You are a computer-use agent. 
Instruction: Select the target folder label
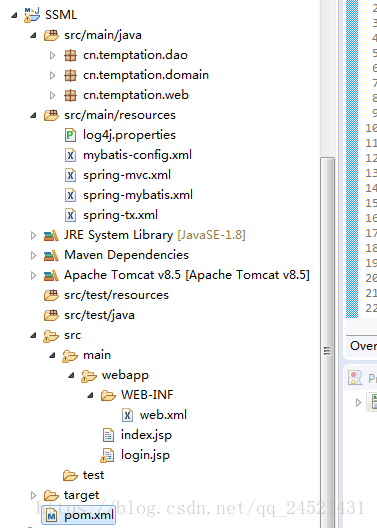pos(81,496)
